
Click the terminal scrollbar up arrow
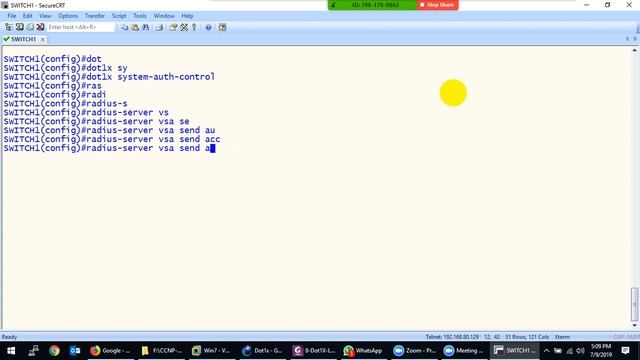coord(634,50)
